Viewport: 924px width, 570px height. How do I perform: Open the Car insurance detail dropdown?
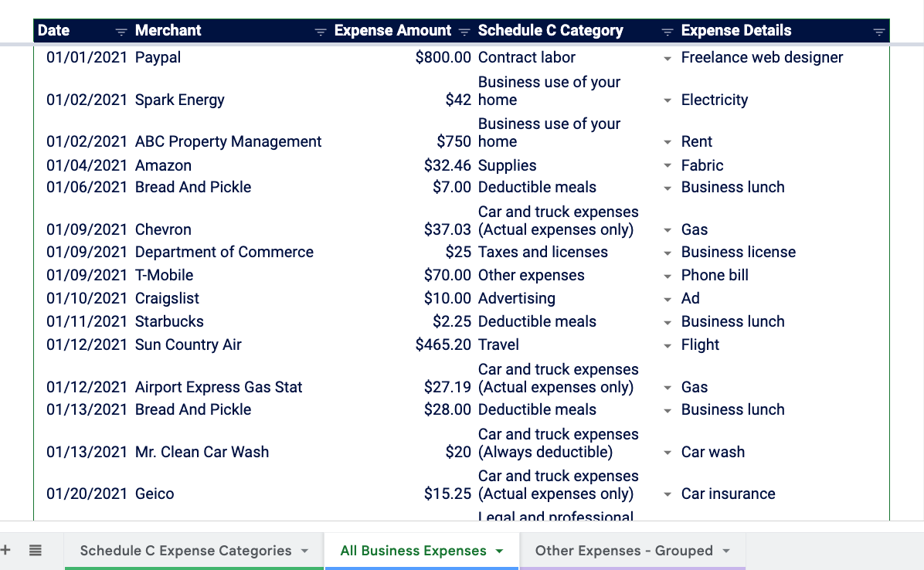(x=666, y=494)
